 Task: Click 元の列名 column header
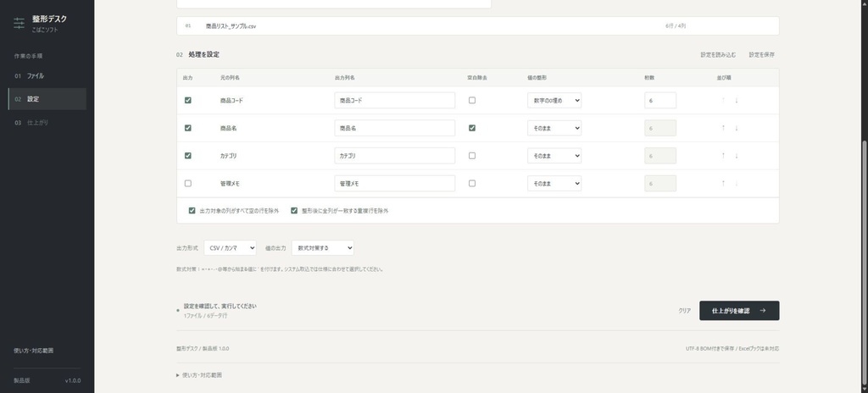[230, 78]
